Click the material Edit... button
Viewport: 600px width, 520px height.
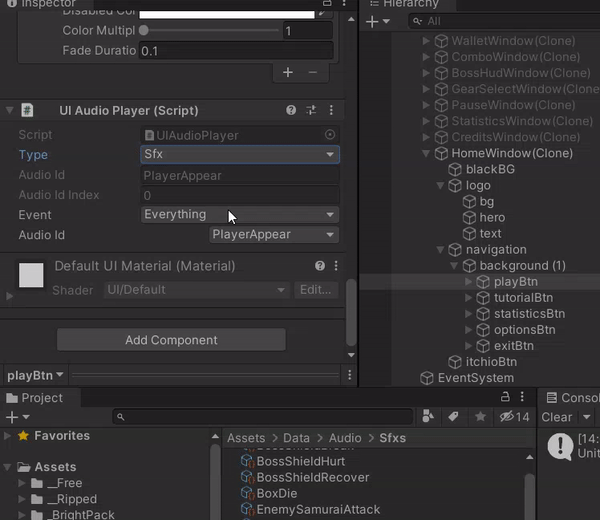coord(316,290)
